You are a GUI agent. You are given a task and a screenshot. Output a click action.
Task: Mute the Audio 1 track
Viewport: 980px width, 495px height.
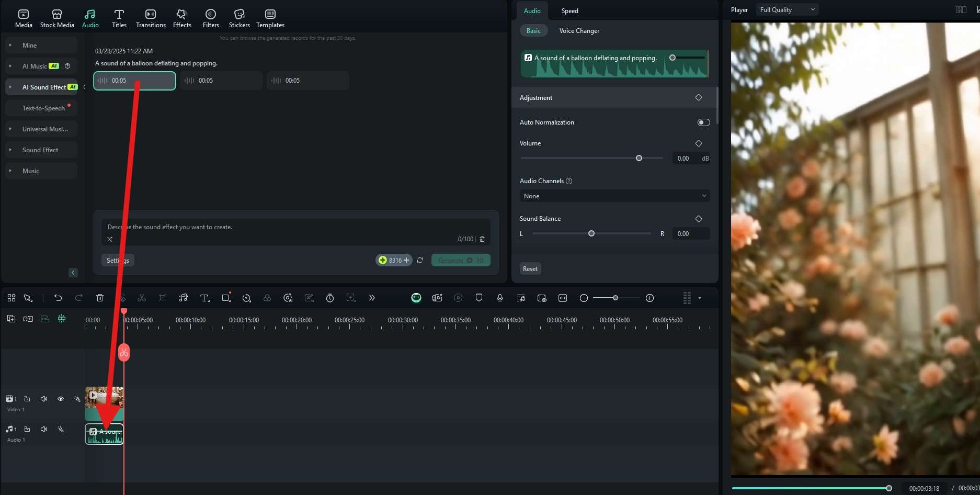pos(44,429)
